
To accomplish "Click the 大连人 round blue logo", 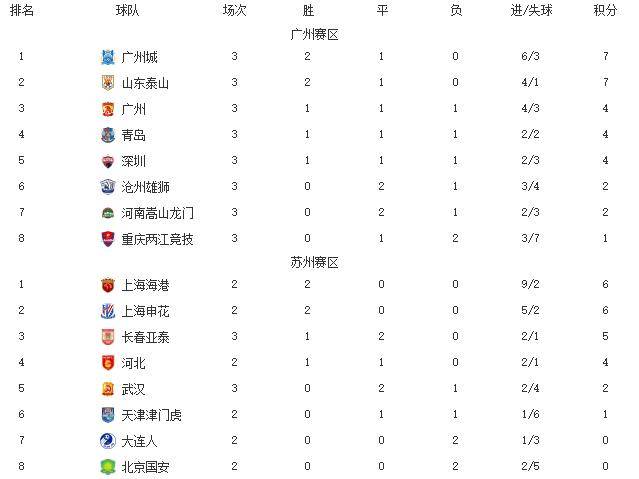I will click(108, 441).
